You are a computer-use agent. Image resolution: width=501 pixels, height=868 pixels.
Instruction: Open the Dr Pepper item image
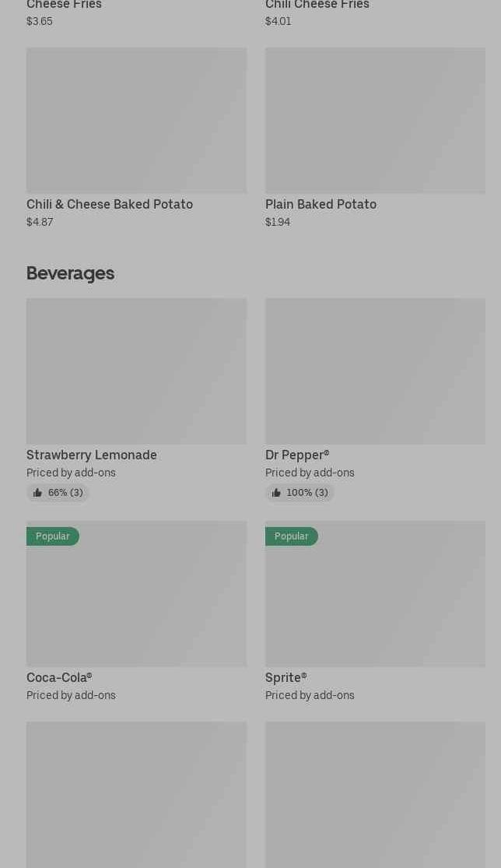[375, 371]
